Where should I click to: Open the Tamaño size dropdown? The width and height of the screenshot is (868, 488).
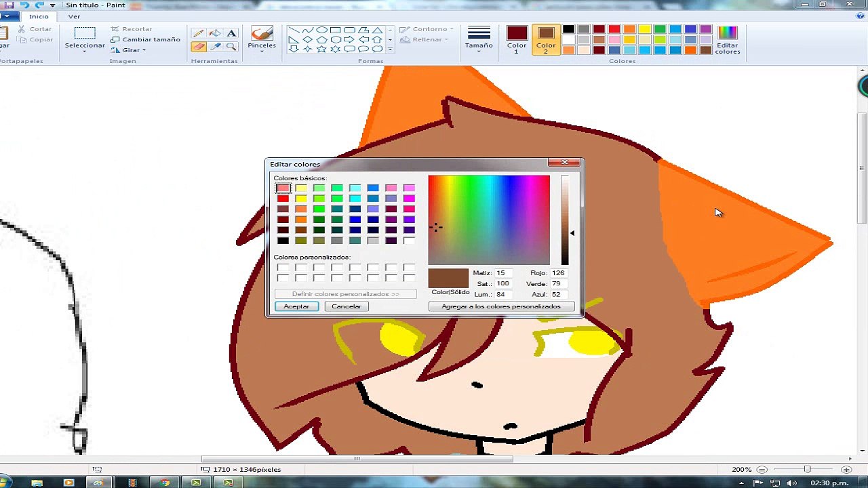(479, 40)
